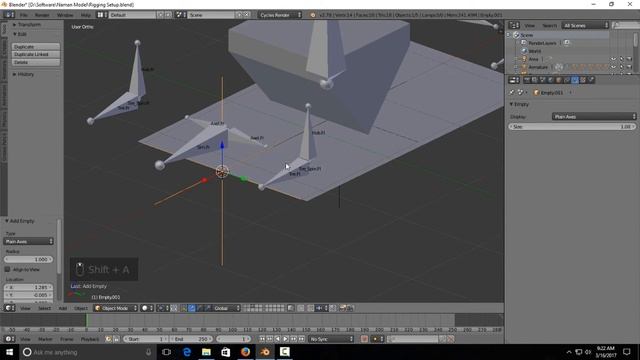Open the 3D view editor type selector
Image resolution: width=640 pixels, height=360 pixels.
9,308
